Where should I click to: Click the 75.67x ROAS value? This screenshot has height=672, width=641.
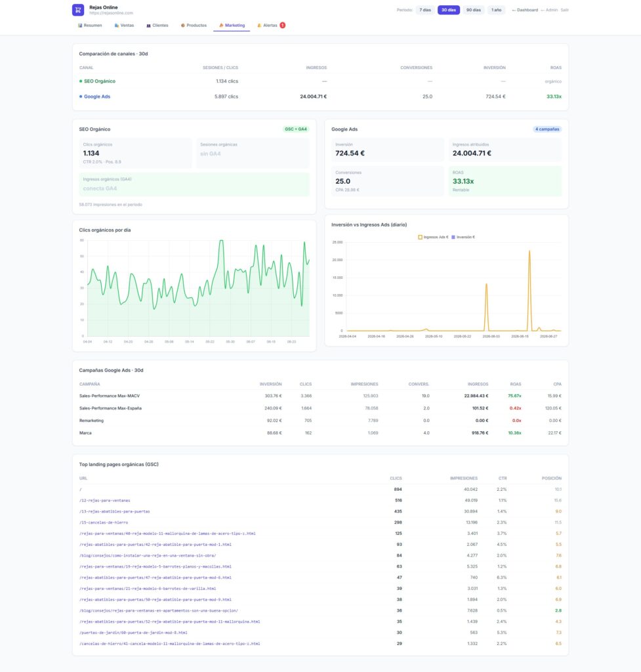pos(514,396)
